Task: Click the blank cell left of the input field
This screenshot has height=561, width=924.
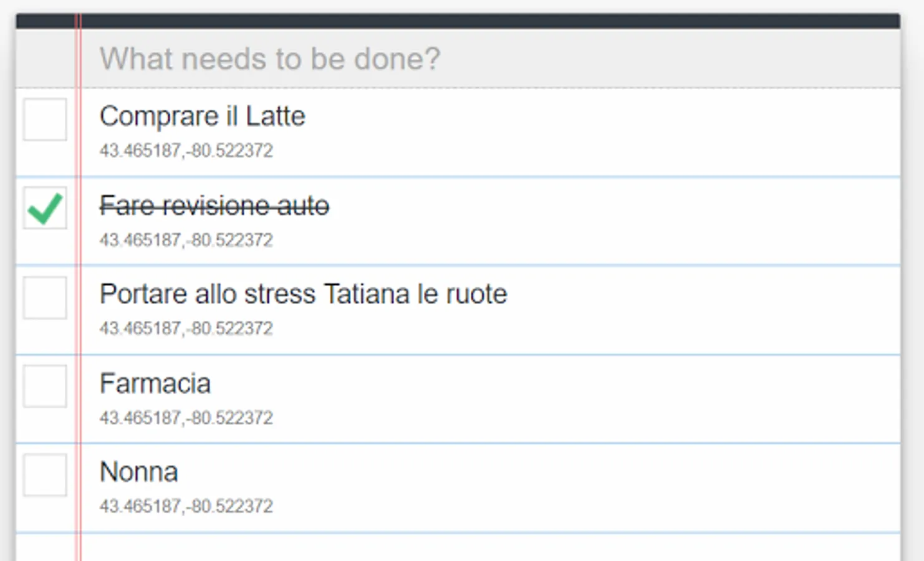Action: click(x=45, y=59)
